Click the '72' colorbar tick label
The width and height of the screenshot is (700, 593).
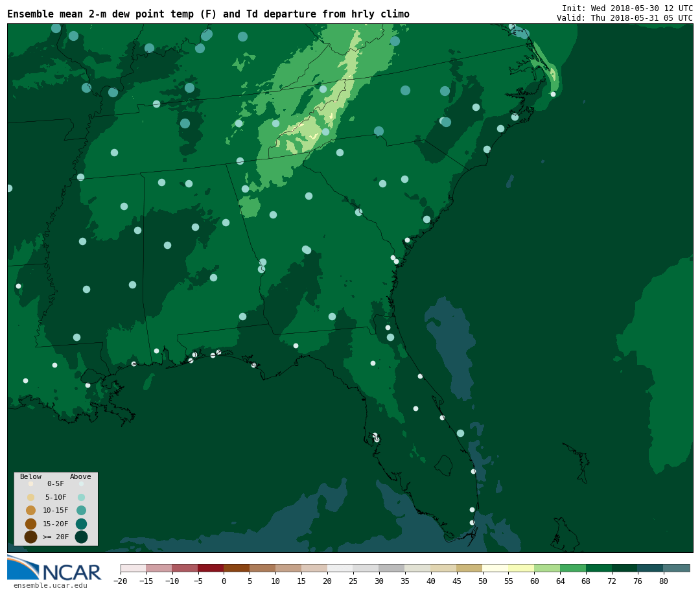coord(612,581)
